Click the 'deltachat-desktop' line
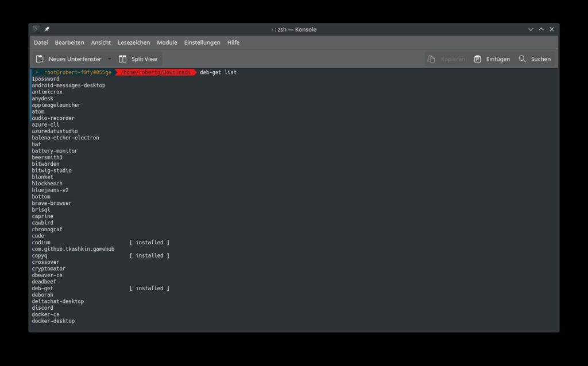The width and height of the screenshot is (588, 366). click(x=58, y=302)
